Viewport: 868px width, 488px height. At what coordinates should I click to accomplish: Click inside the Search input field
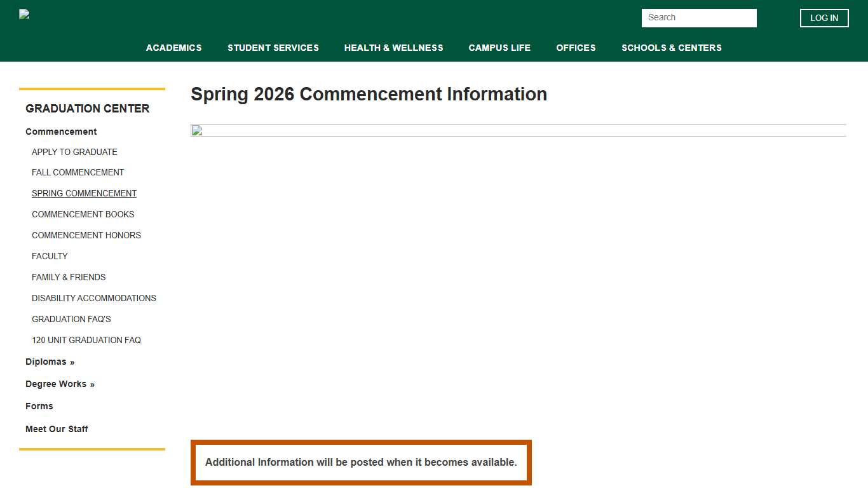pyautogui.click(x=698, y=18)
